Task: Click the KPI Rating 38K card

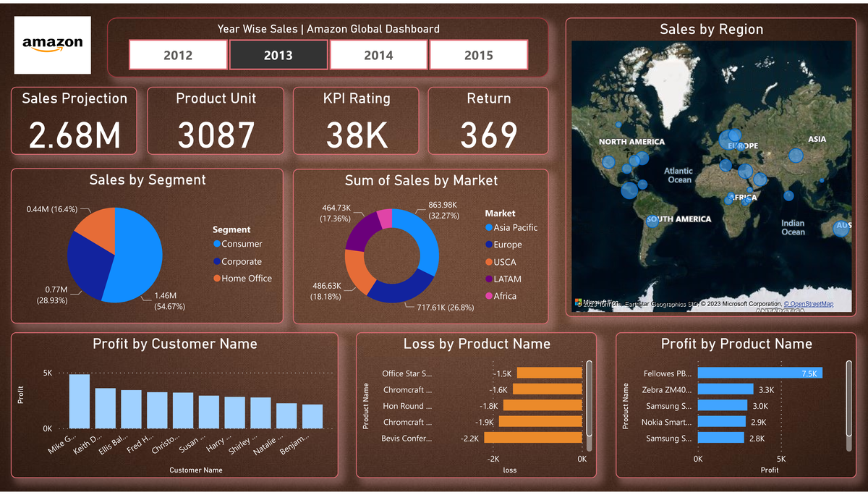Action: (x=356, y=120)
